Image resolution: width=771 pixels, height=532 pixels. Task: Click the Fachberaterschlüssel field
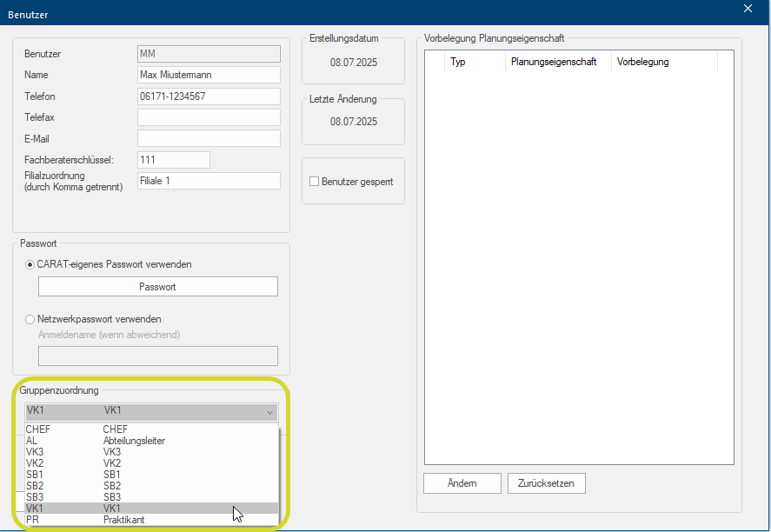coord(173,160)
